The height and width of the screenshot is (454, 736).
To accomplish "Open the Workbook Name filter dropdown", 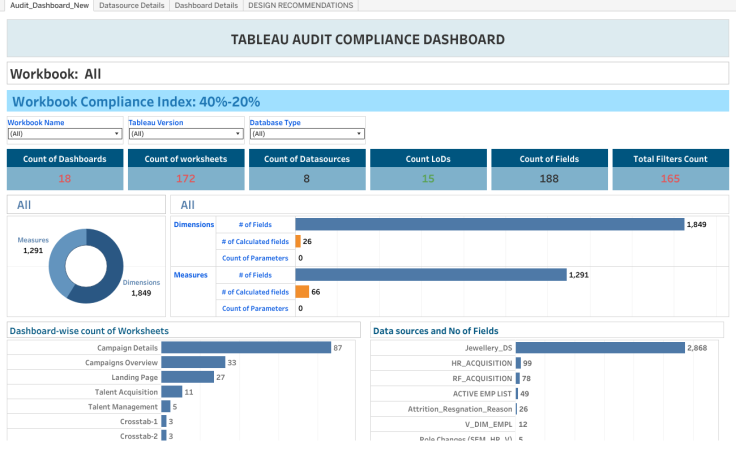I will pyautogui.click(x=64, y=133).
